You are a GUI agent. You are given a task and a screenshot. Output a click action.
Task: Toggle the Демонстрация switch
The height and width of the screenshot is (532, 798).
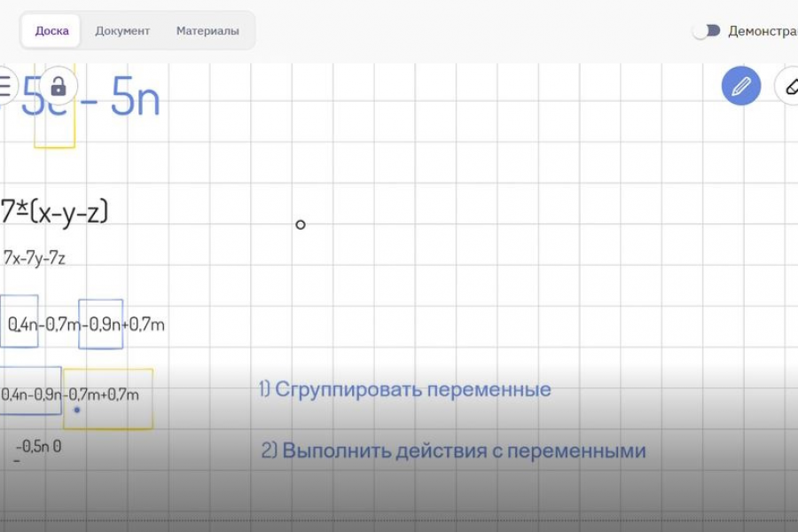[x=707, y=30]
